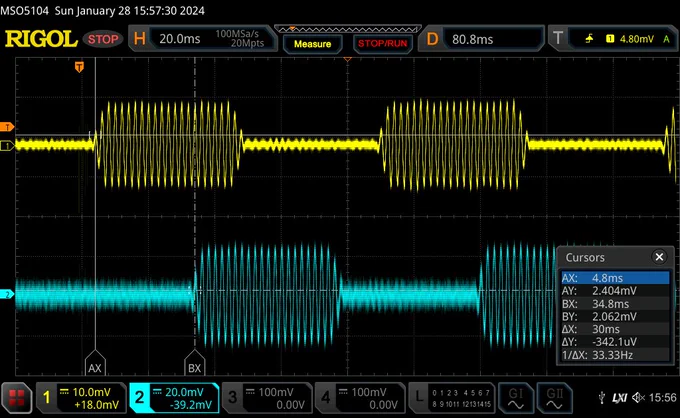This screenshot has height=418, width=680.
Task: Toggle channel 4 100mV label
Action: (369, 392)
